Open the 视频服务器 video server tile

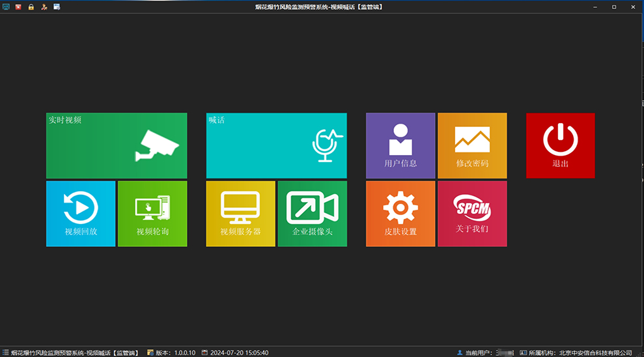click(240, 214)
